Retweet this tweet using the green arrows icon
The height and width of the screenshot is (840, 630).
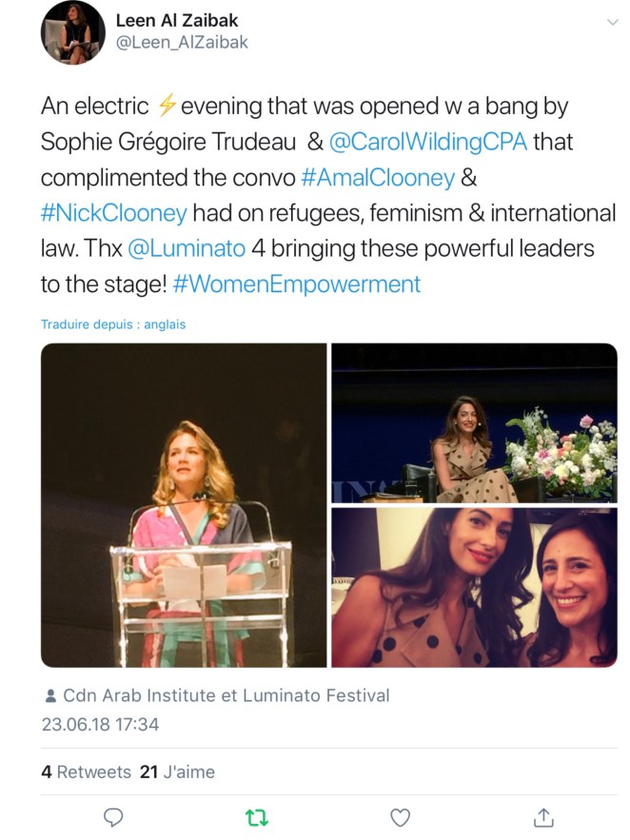pyautogui.click(x=257, y=817)
